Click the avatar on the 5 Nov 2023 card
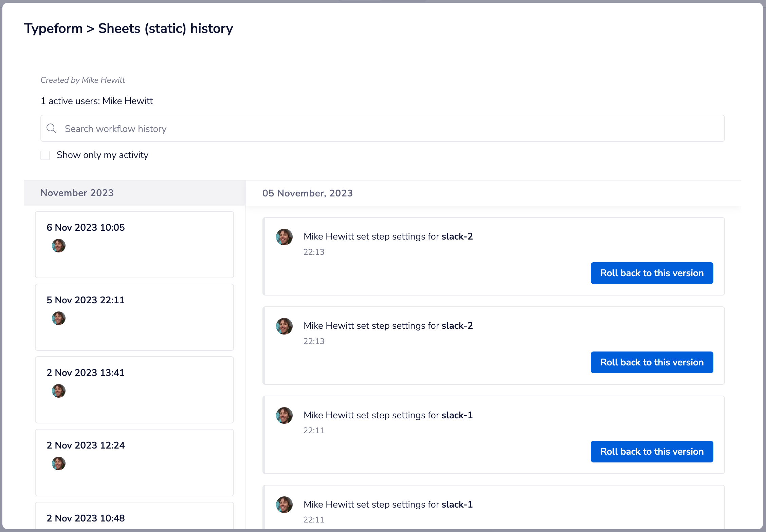The width and height of the screenshot is (766, 532). pyautogui.click(x=58, y=318)
